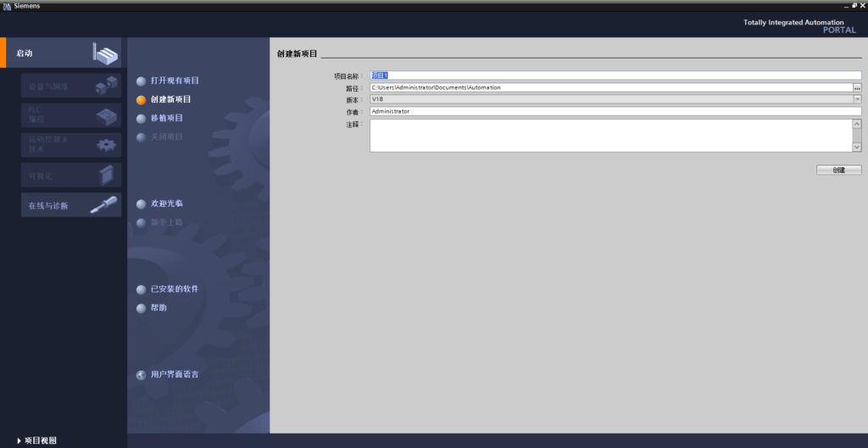Click the 注释 scrollbar up arrow

857,124
